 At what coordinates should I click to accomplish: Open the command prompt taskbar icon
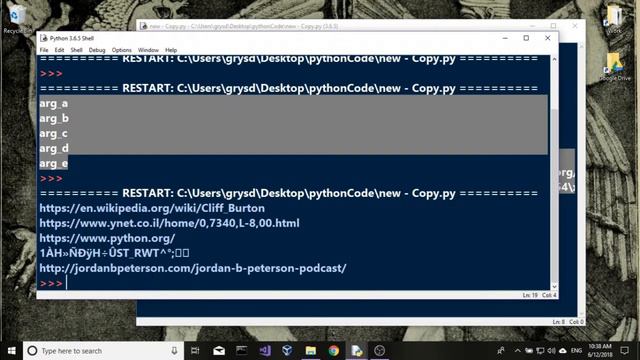point(242,351)
